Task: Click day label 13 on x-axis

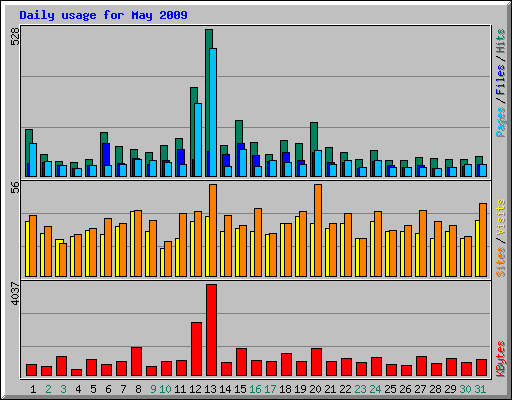Action: tap(210, 389)
